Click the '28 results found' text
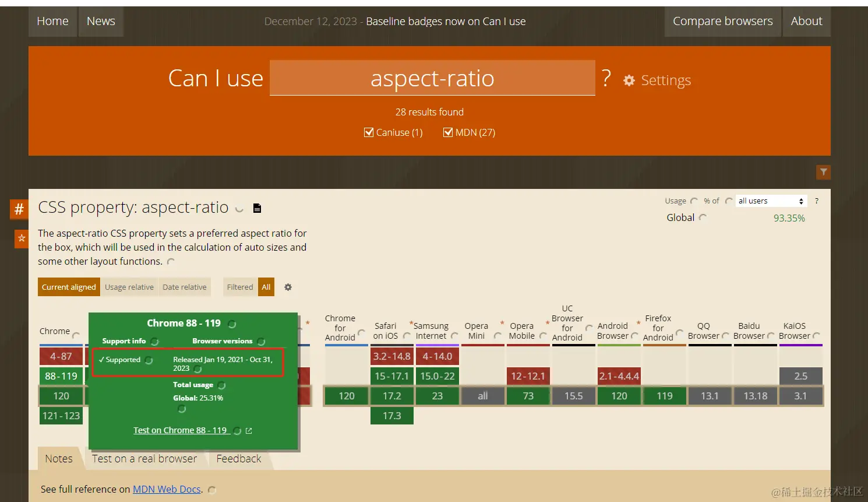Image resolution: width=868 pixels, height=502 pixels. tap(430, 112)
